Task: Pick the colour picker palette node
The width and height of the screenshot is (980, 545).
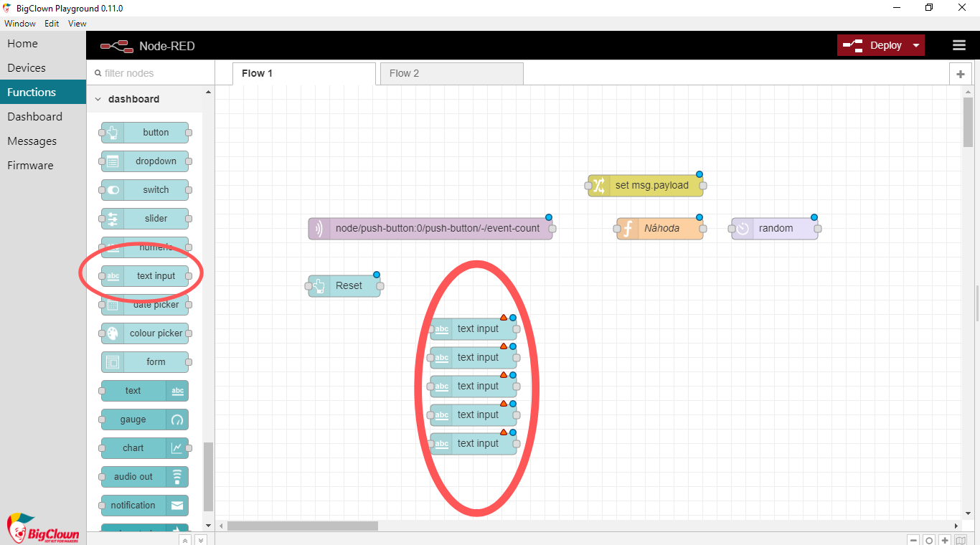Action: [x=145, y=333]
